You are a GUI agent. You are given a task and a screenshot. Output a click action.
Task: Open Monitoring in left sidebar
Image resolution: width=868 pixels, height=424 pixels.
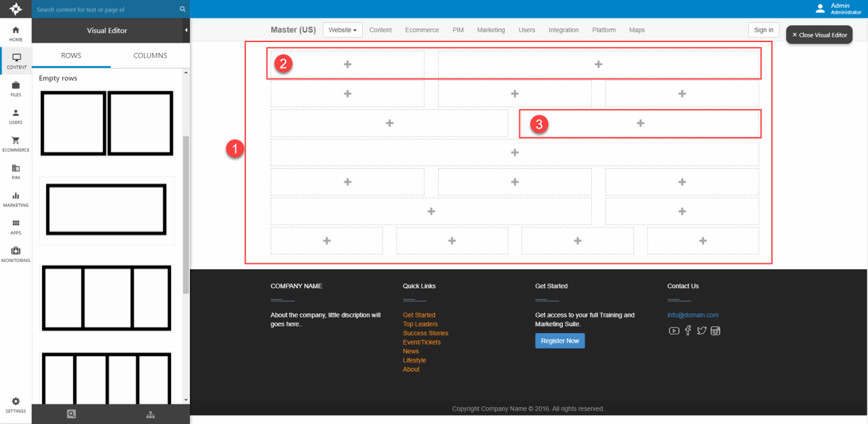(x=16, y=254)
